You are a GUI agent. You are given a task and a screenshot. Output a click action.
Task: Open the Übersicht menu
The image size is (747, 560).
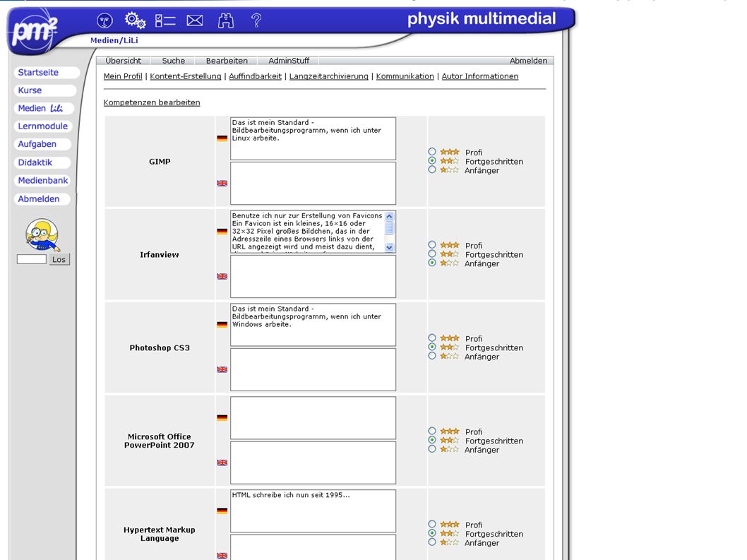click(x=124, y=61)
